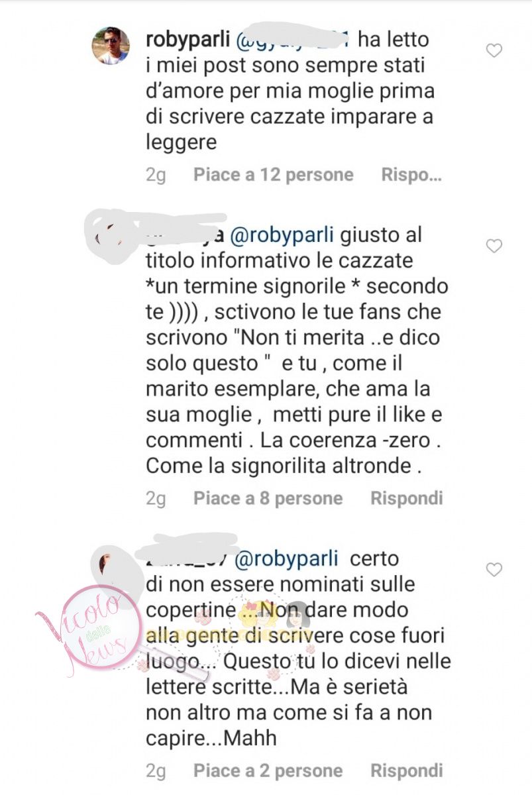Open robyparli's profile picture
The height and width of the screenshot is (795, 532).
[x=110, y=46]
